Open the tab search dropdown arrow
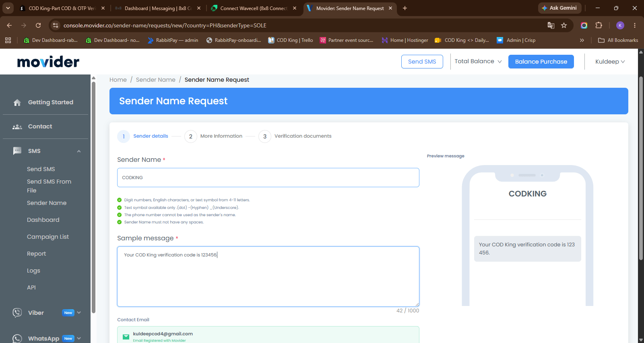Image resolution: width=644 pixels, height=343 pixels. pyautogui.click(x=8, y=8)
